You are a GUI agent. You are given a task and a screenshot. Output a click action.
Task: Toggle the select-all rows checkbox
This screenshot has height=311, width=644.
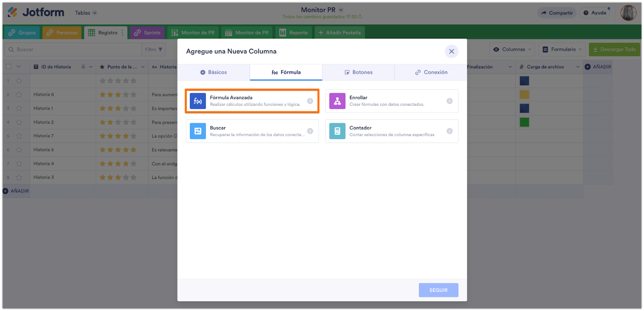pyautogui.click(x=8, y=67)
